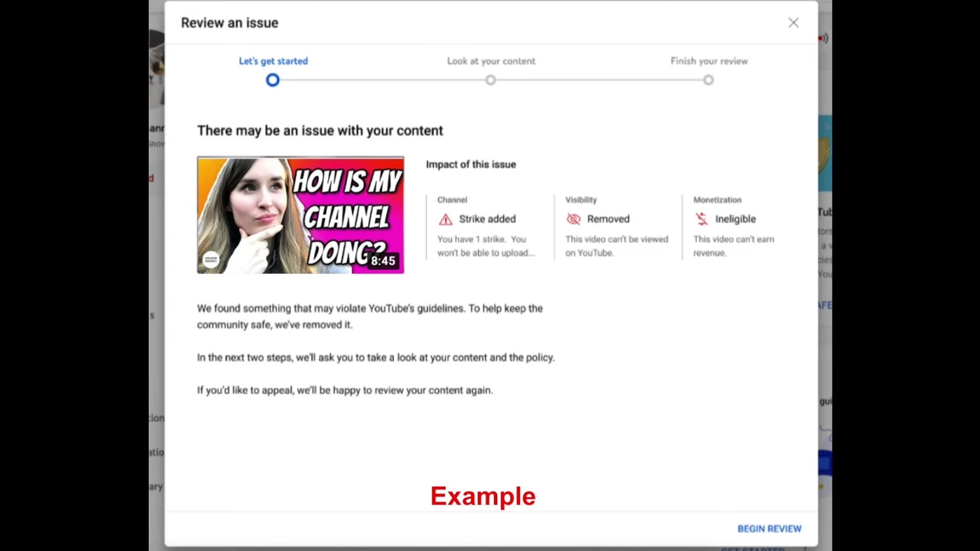Screen dimensions: 980x551
Task: Click the Monetization column label
Action: [x=717, y=200]
